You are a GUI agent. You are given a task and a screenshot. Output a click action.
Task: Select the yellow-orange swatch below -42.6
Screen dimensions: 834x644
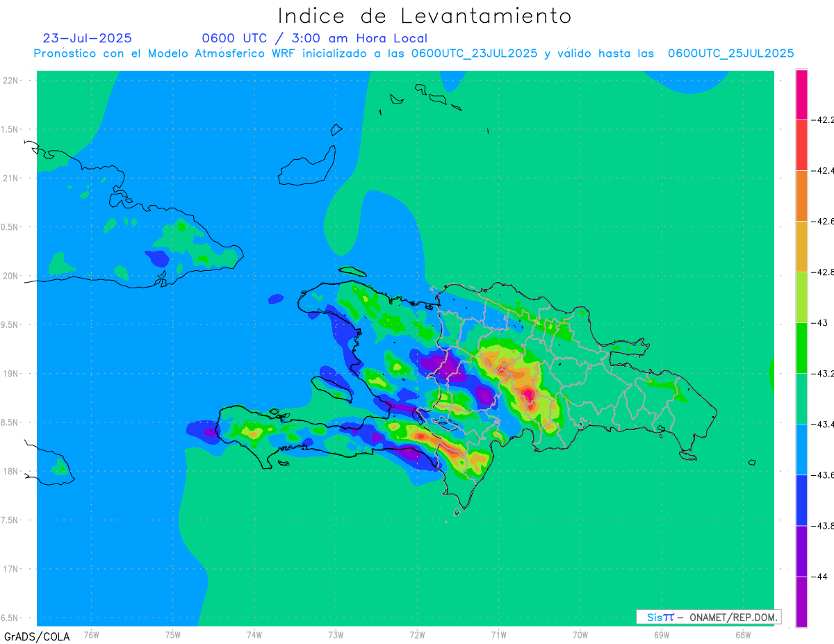[x=801, y=246]
